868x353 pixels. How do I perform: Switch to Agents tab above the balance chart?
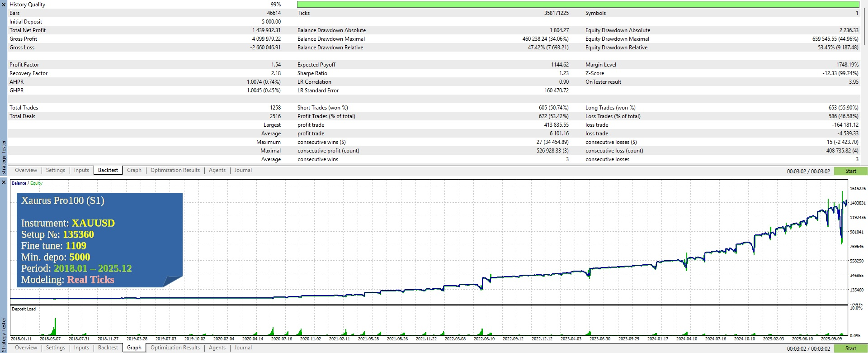click(x=217, y=170)
